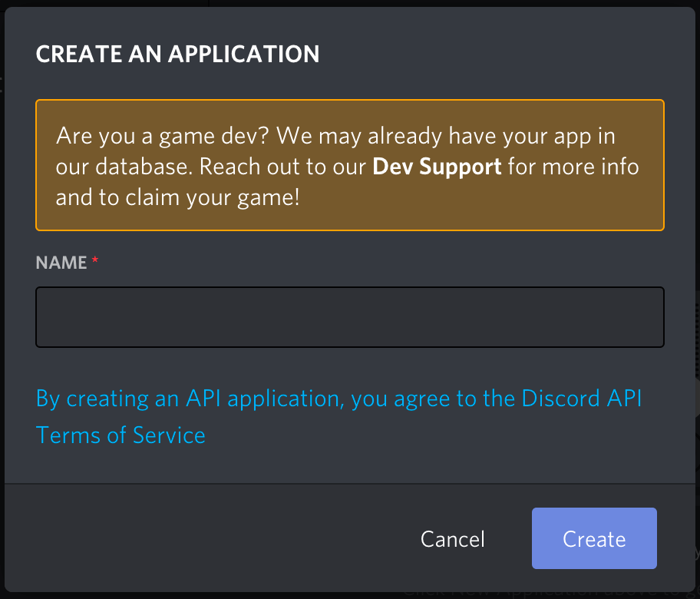This screenshot has height=599, width=700.
Task: Choose Cancel to abort application creation
Action: click(x=452, y=538)
